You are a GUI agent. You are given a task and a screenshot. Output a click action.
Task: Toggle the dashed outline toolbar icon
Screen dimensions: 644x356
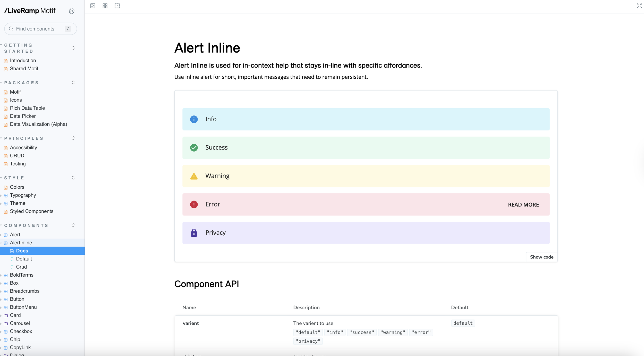tap(117, 6)
